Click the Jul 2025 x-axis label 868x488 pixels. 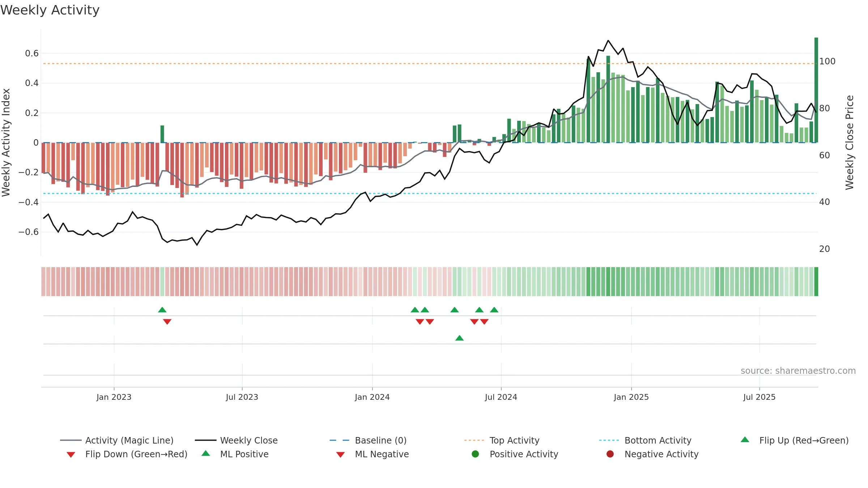coord(759,397)
